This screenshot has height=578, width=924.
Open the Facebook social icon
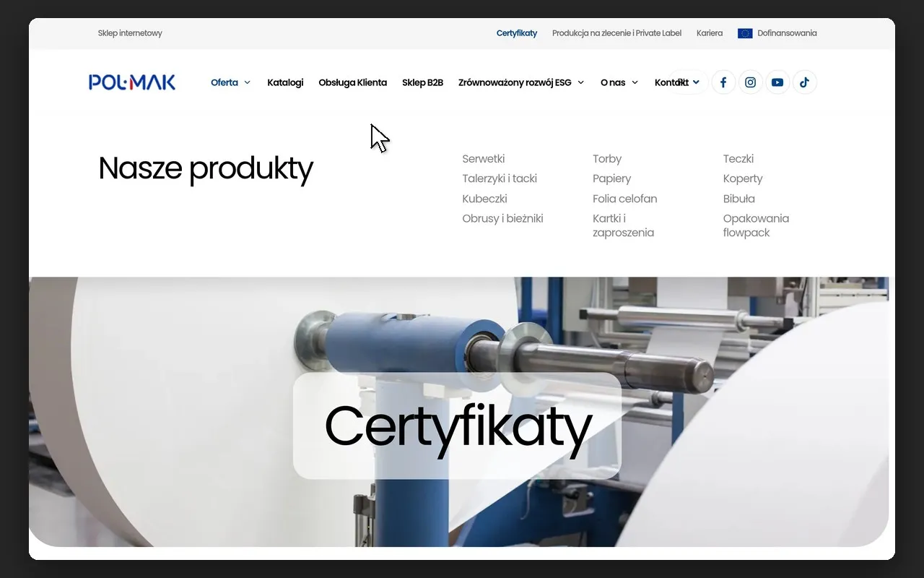click(723, 82)
